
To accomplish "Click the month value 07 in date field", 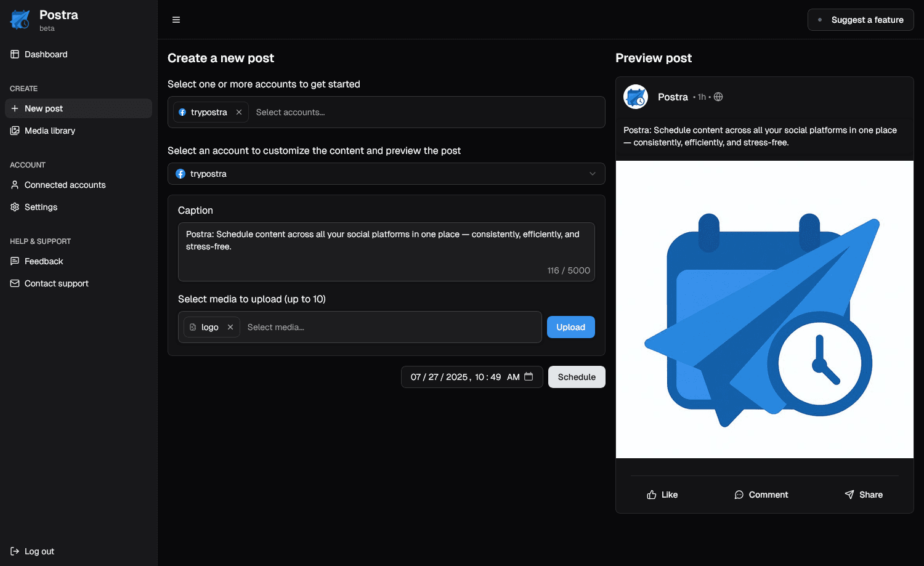I will click(x=416, y=377).
